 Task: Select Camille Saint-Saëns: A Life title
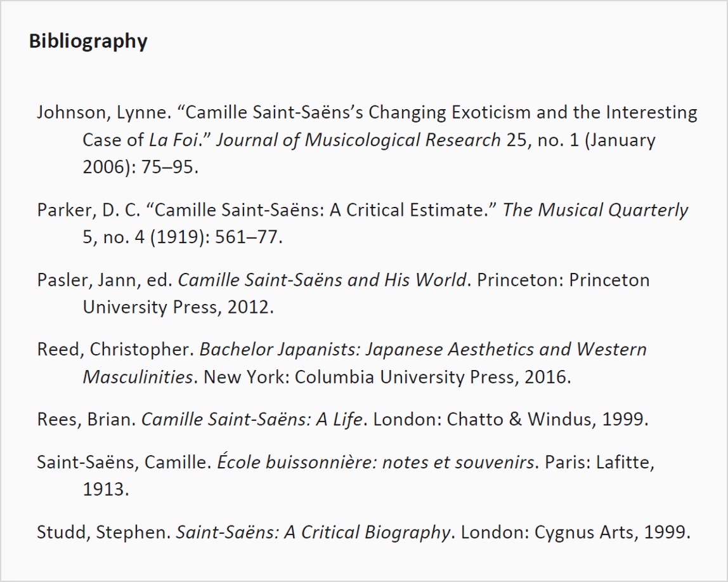[x=252, y=420]
